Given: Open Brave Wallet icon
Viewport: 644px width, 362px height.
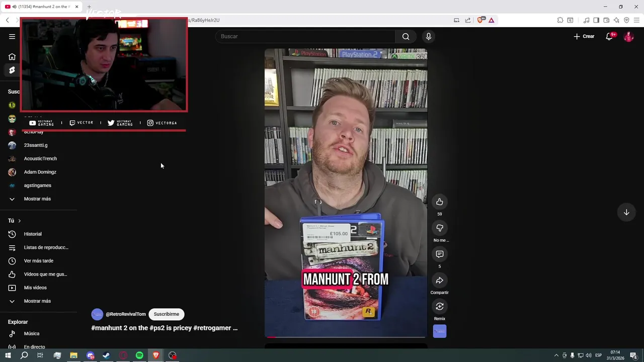Looking at the screenshot, I should pyautogui.click(x=606, y=20).
